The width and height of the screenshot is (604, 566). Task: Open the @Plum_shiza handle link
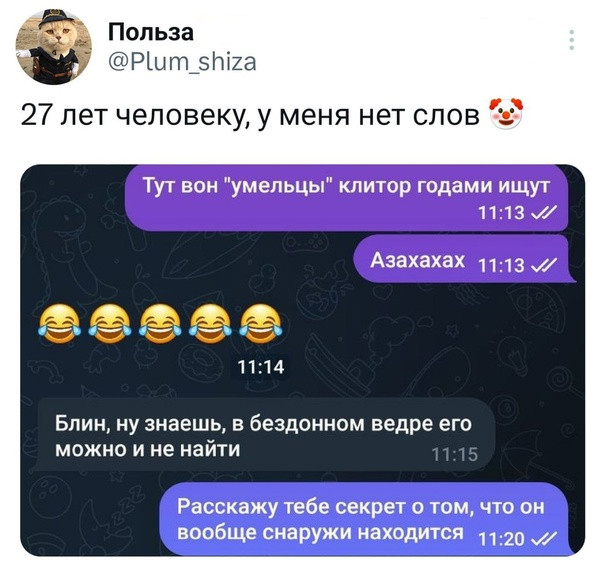point(182,62)
